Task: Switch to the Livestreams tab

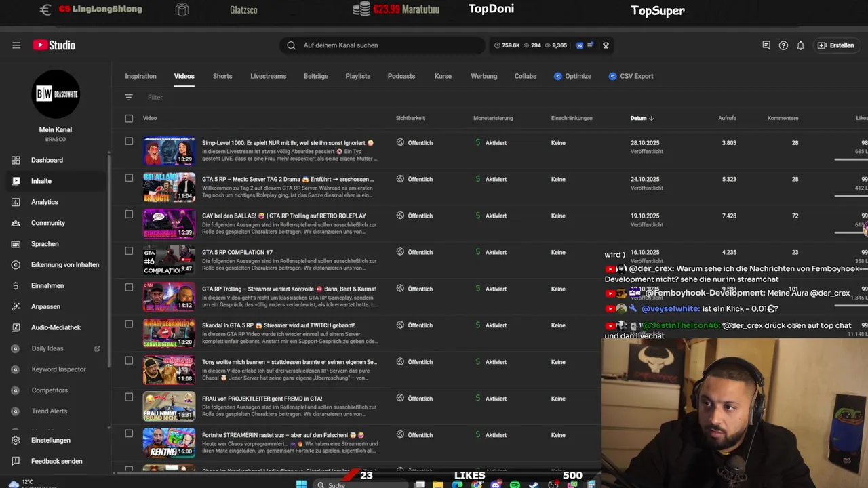Action: (x=268, y=76)
